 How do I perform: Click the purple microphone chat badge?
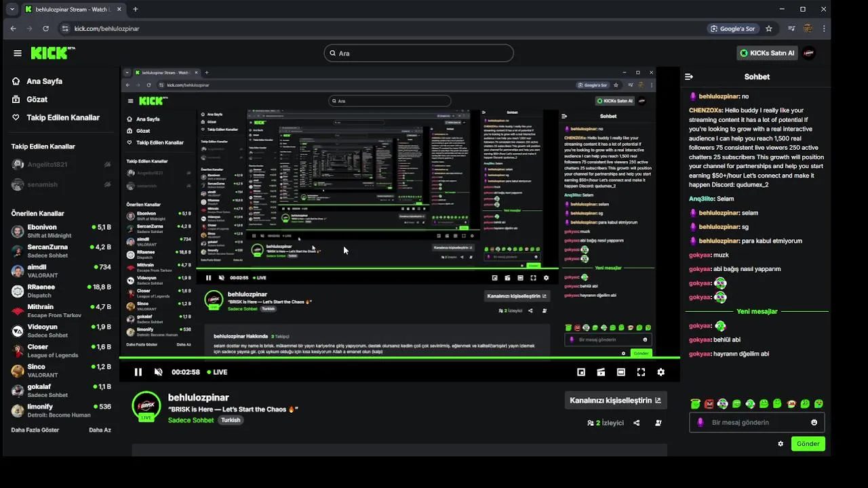pos(701,422)
